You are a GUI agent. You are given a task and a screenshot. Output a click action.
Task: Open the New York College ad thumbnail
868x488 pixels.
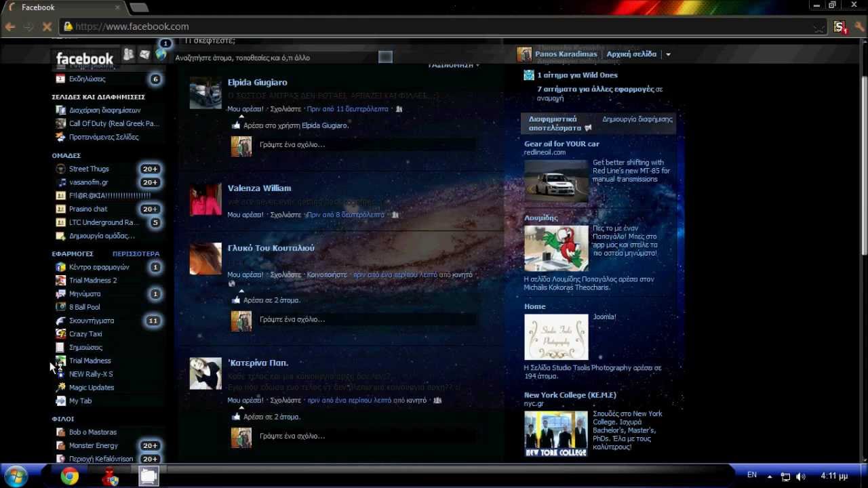pos(556,434)
